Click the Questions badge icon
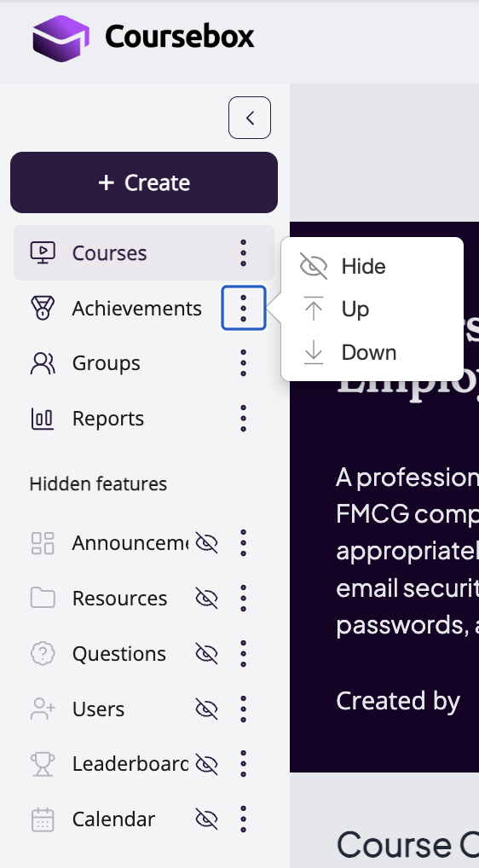Viewport: 479px width, 868px height. click(43, 653)
